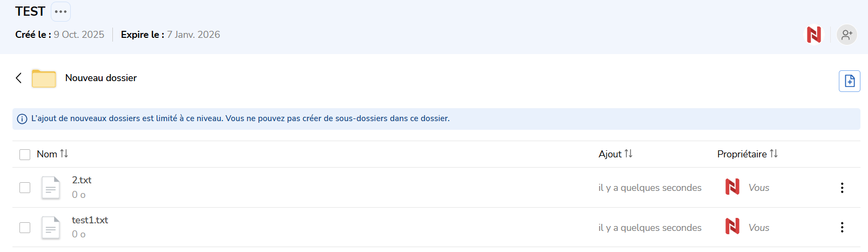The width and height of the screenshot is (868, 252).
Task: Toggle the select-all checkbox next to Nom
Action: (25, 155)
